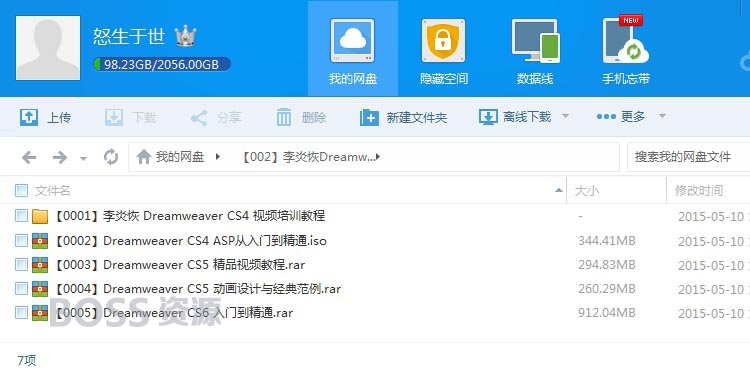Click the 删除 delete button
Image resolution: width=750 pixels, height=377 pixels.
point(301,117)
